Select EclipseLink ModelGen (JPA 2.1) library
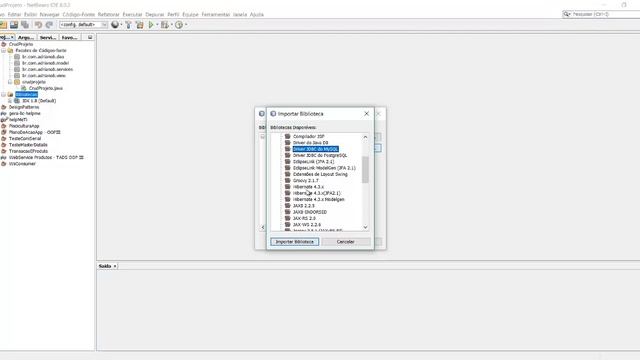The width and height of the screenshot is (640, 360). [x=324, y=168]
